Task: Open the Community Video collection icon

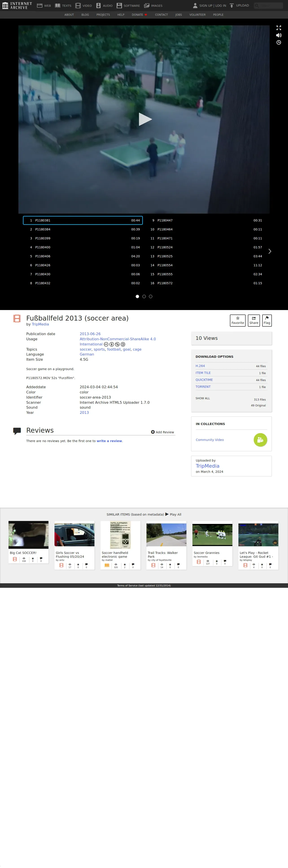Action: (x=260, y=440)
